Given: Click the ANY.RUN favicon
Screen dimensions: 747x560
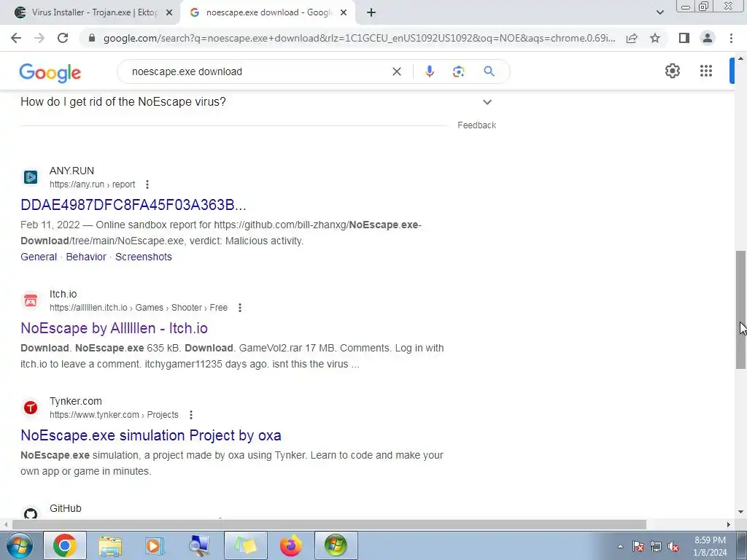Looking at the screenshot, I should pyautogui.click(x=31, y=177).
